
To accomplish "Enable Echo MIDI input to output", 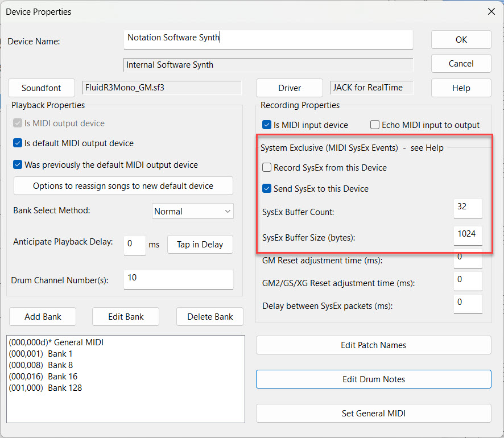I will click(x=375, y=125).
